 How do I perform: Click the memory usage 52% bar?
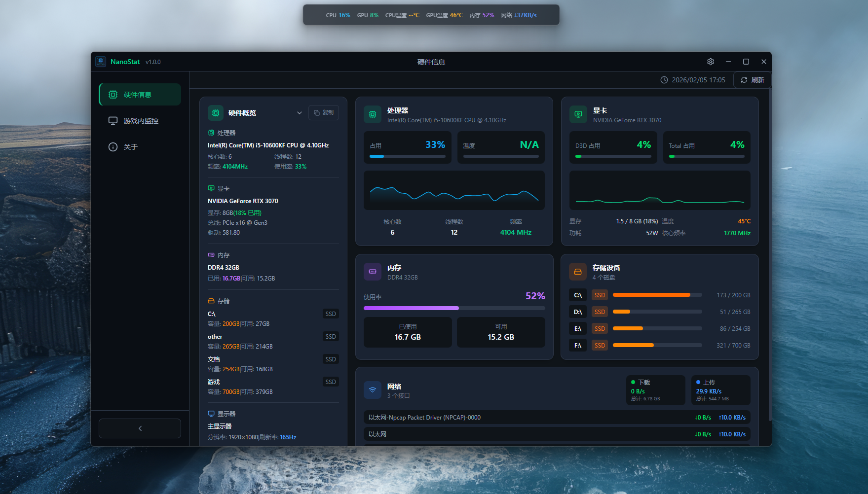(x=454, y=308)
